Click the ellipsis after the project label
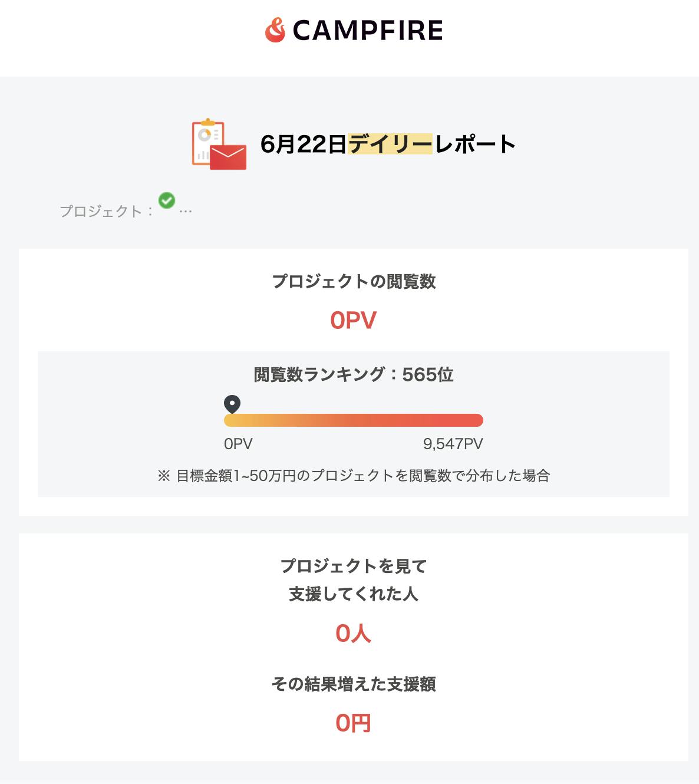The width and height of the screenshot is (699, 784). (186, 211)
